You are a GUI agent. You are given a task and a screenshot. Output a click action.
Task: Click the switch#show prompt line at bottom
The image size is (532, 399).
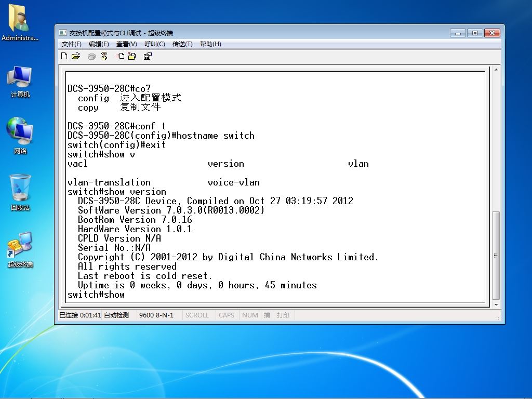pyautogui.click(x=96, y=295)
